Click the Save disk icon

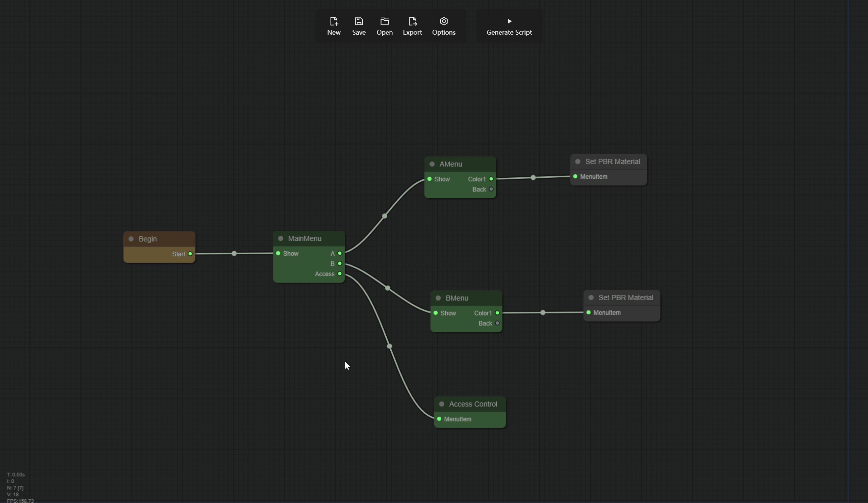[358, 21]
